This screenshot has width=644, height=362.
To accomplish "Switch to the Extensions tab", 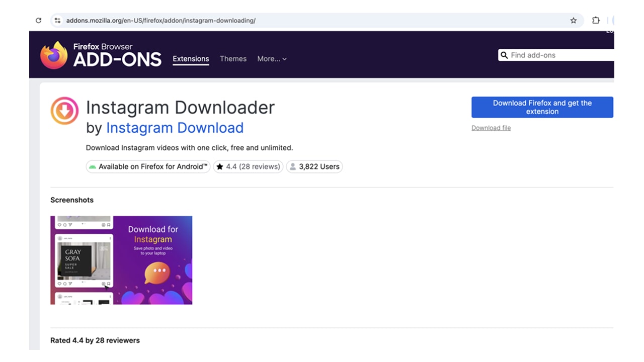I will pos(191,59).
